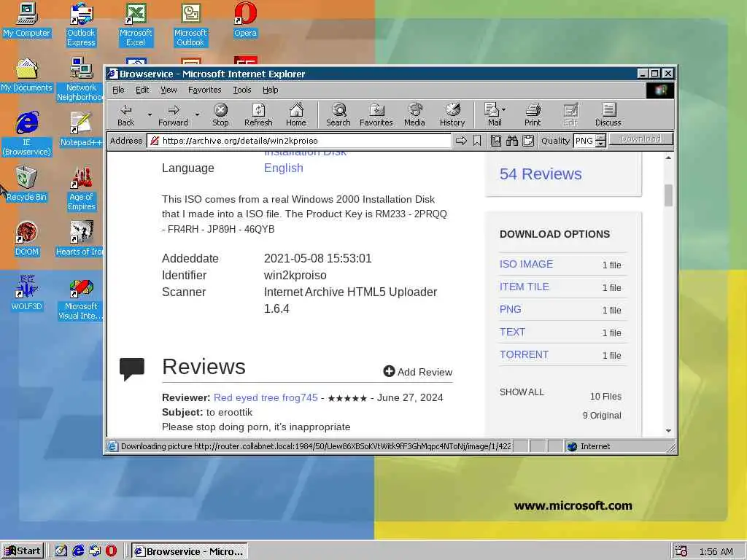Stop the page from loading
Viewport: 747px width, 560px height.
(x=220, y=114)
